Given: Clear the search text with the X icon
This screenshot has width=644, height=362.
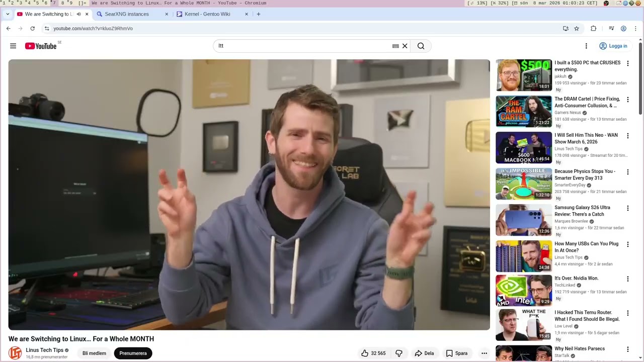Looking at the screenshot, I should coord(405,46).
